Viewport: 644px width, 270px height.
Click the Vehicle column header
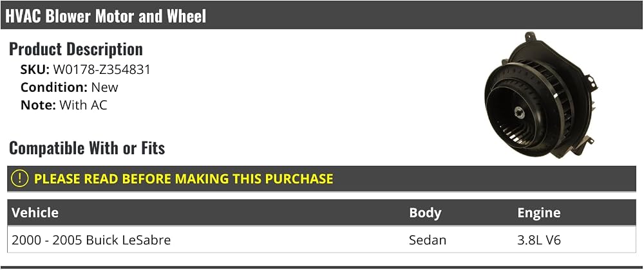click(x=35, y=213)
